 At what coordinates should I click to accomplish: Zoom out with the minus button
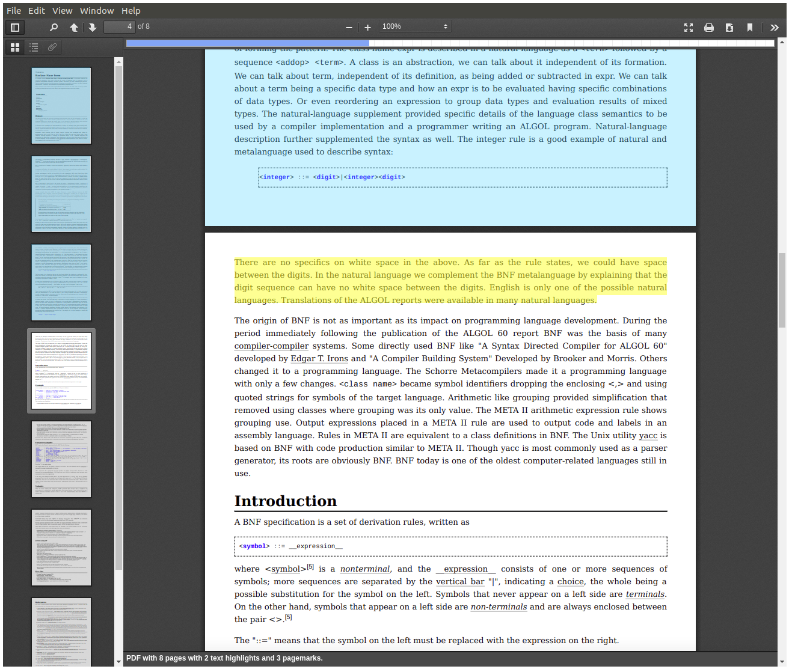pos(349,28)
